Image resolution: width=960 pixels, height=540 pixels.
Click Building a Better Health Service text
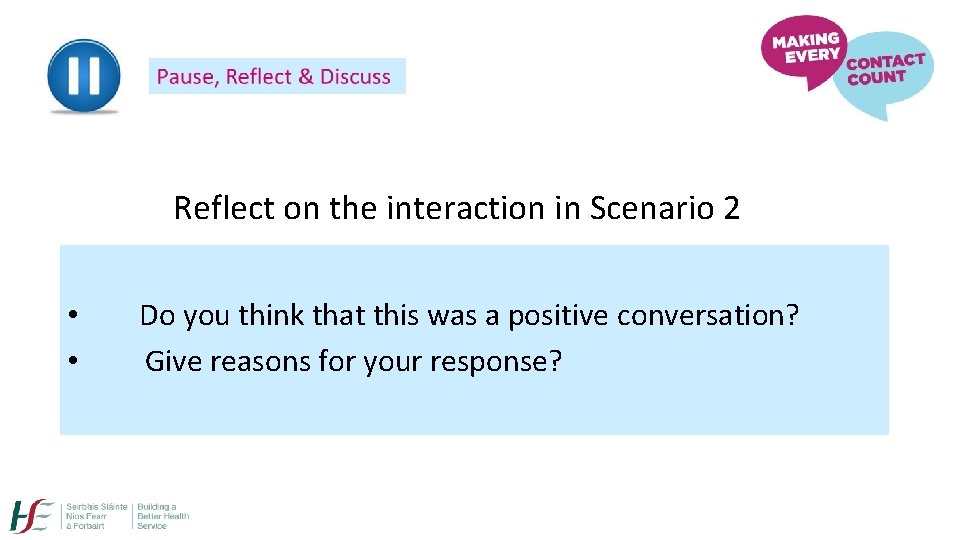pos(163,516)
